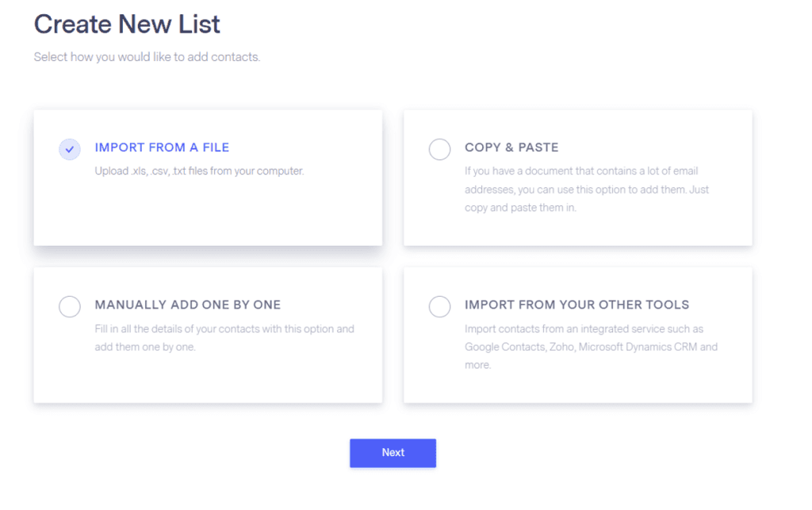This screenshot has width=812, height=510.
Task: Click blank lower area of Other Tools card
Action: (x=577, y=387)
